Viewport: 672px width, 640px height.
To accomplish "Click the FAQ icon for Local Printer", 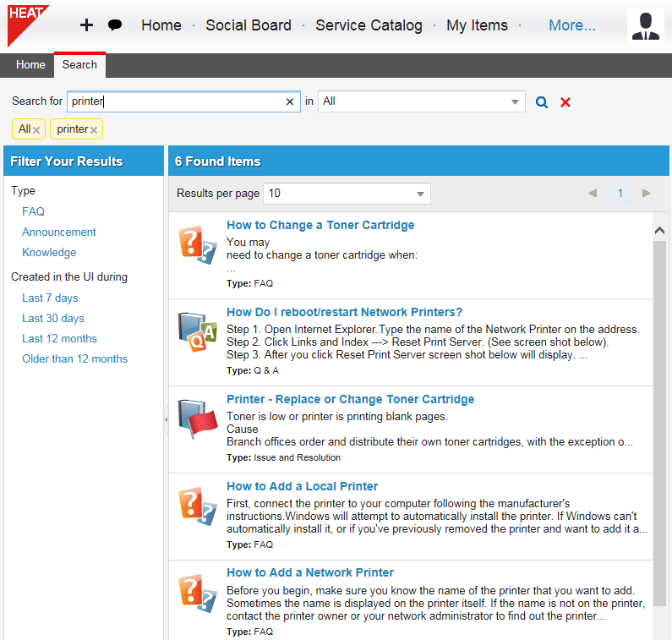I will [198, 506].
